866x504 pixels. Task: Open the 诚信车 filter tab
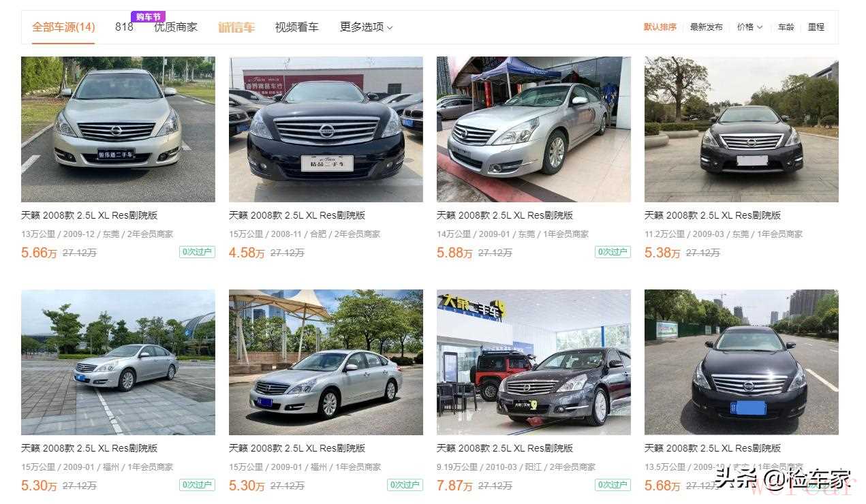tap(236, 27)
